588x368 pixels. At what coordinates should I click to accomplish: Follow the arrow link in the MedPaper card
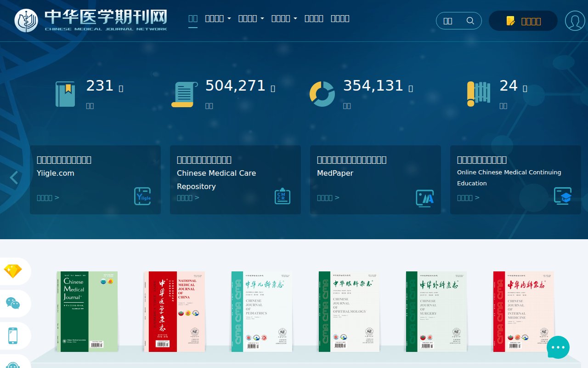coord(328,198)
